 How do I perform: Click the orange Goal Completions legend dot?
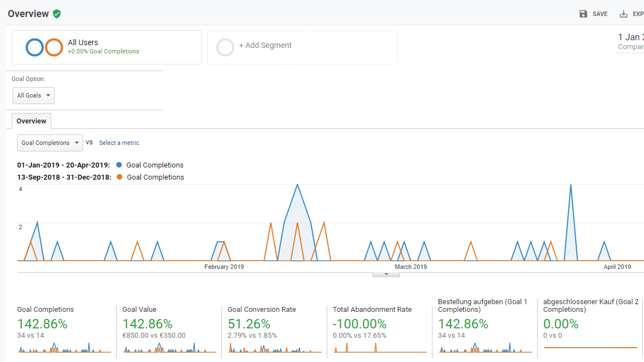[x=120, y=177]
